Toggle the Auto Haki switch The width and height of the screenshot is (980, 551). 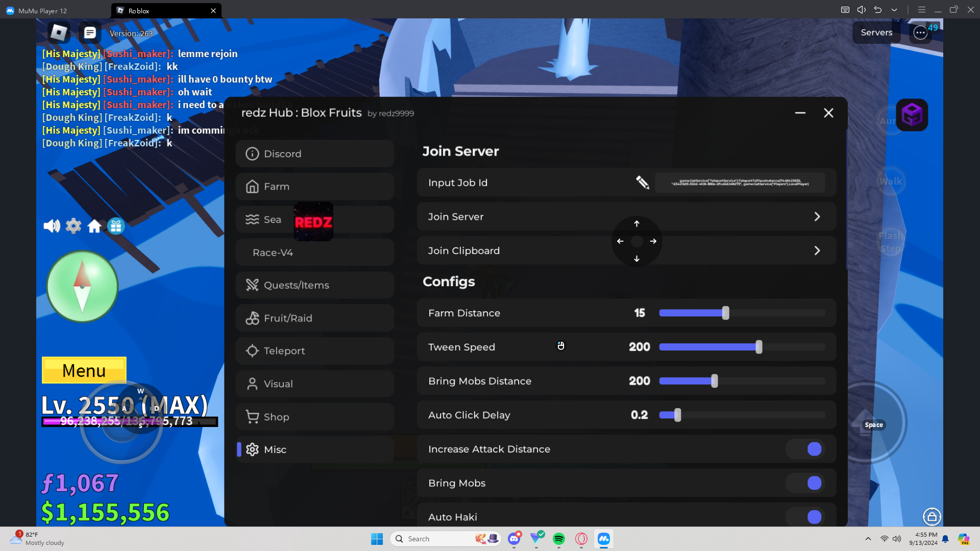pyautogui.click(x=805, y=517)
